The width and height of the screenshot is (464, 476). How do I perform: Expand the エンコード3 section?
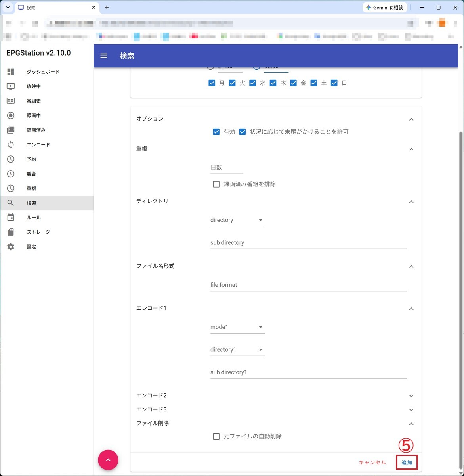coord(411,410)
